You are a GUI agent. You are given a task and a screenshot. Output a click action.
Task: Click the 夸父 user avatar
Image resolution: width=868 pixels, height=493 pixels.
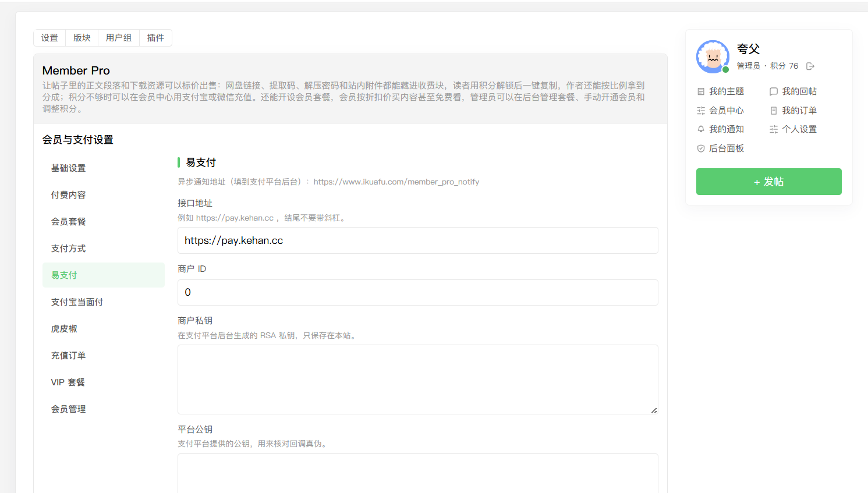coord(713,56)
